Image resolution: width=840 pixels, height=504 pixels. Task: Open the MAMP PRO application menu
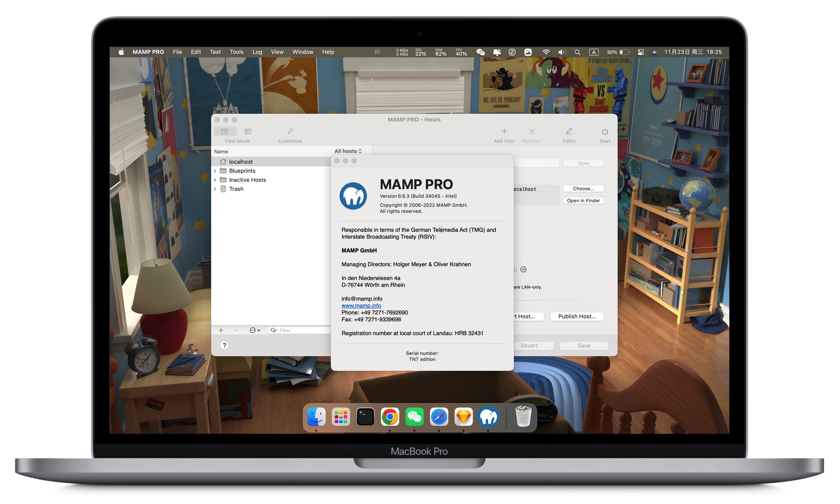148,52
